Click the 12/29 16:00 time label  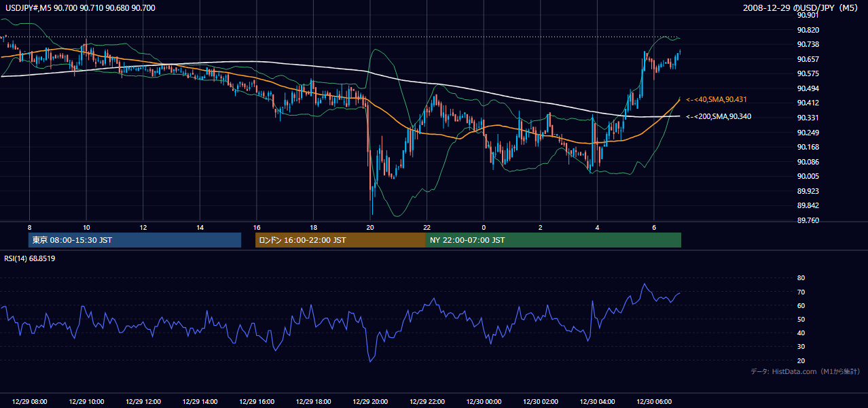pos(257,402)
